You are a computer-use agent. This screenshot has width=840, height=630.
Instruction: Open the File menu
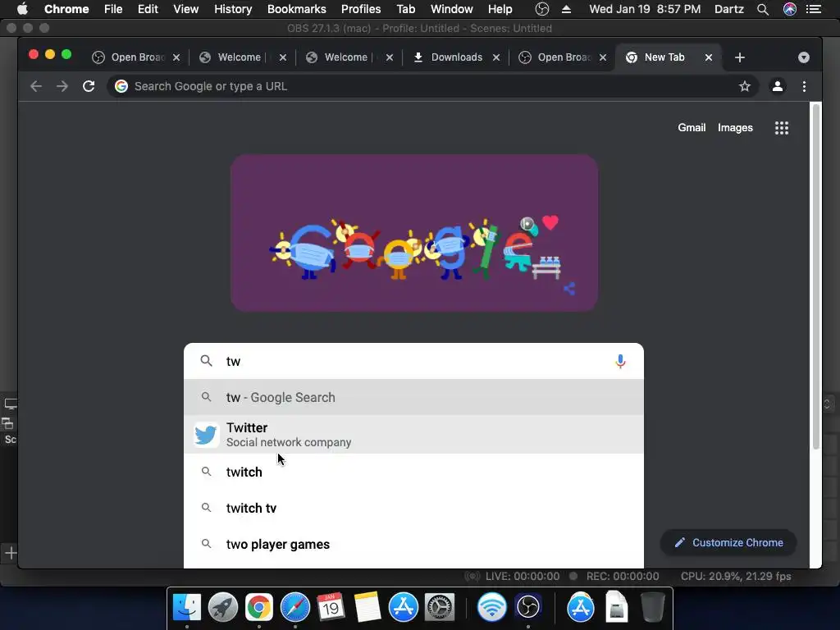click(x=113, y=9)
